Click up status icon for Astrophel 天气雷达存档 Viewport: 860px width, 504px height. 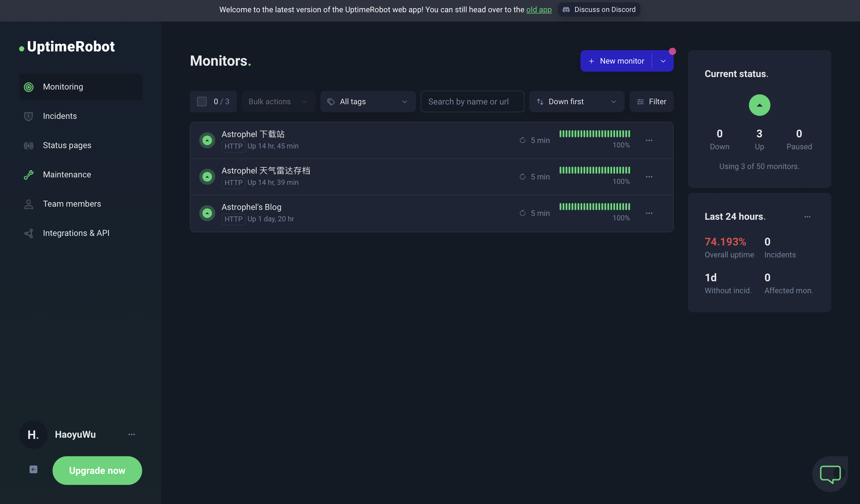[x=207, y=177]
